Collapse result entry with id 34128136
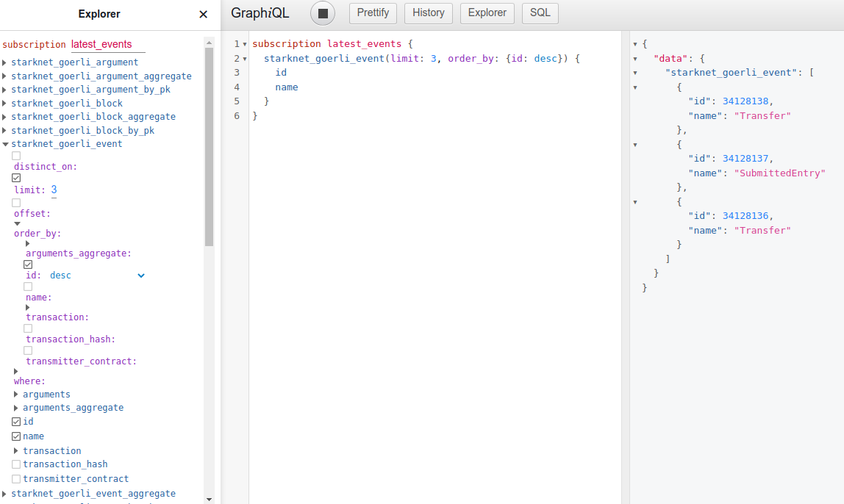The height and width of the screenshot is (504, 844). coord(635,202)
